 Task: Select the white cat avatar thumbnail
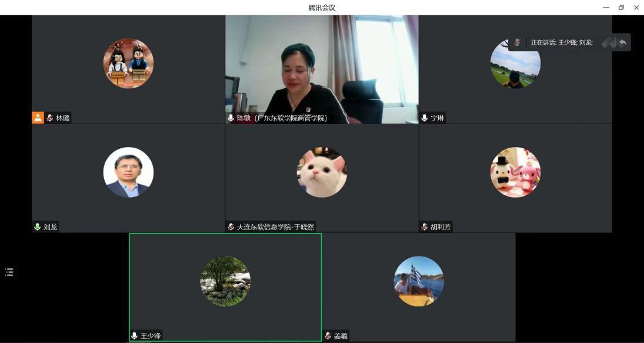tap(322, 172)
